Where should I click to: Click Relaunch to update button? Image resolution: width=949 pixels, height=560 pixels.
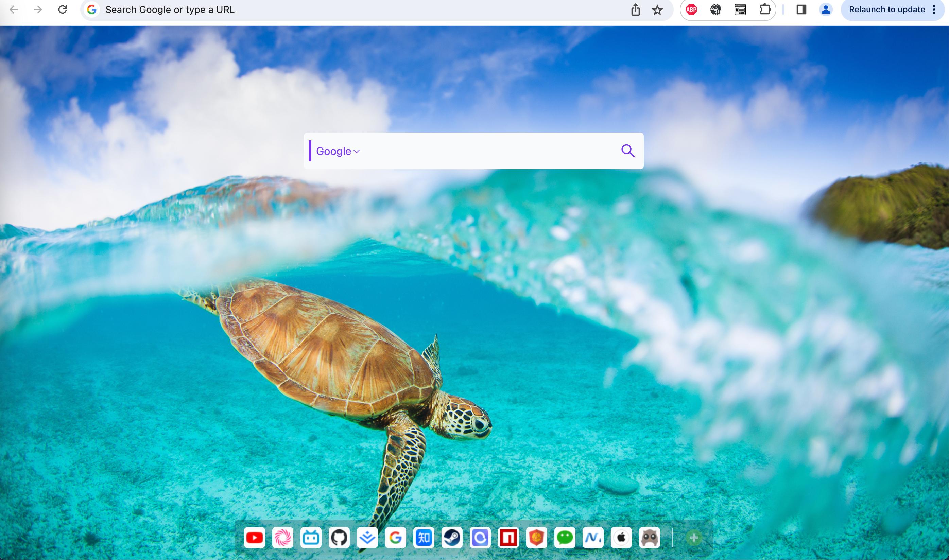886,10
